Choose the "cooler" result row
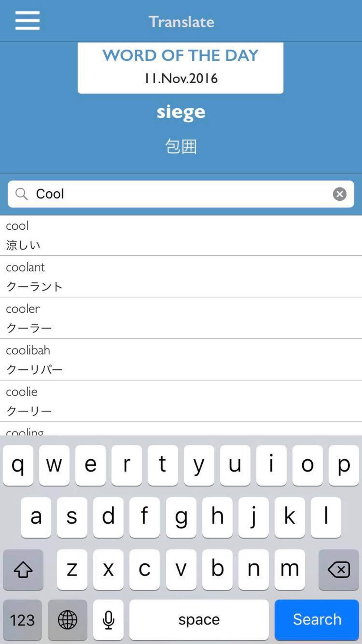 tap(181, 318)
